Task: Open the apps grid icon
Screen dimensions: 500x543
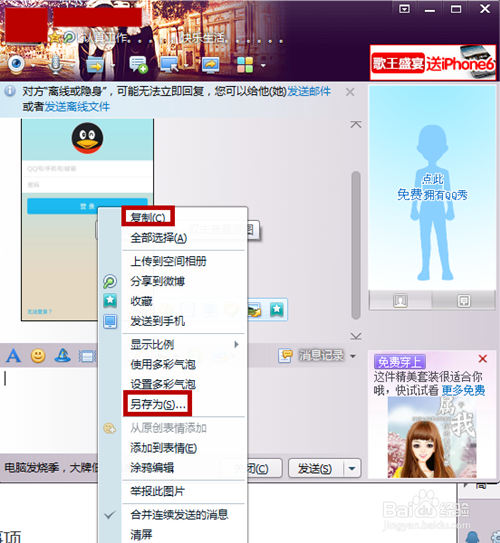Action: click(245, 65)
